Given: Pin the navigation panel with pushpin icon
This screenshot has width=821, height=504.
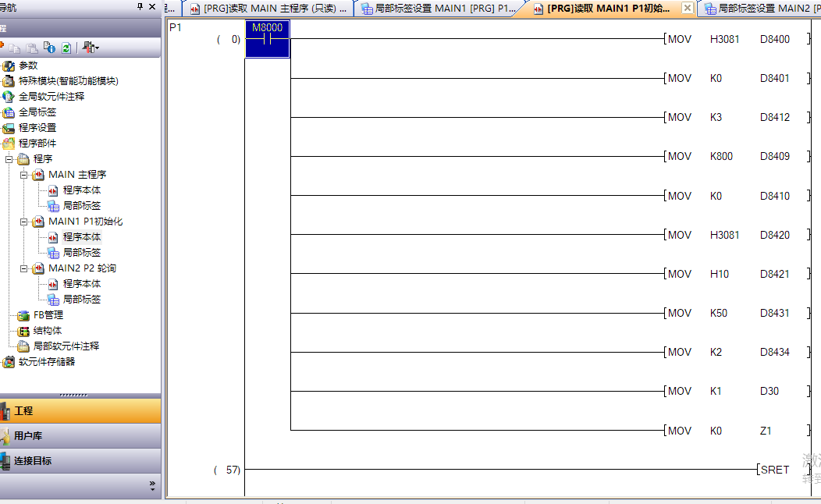Looking at the screenshot, I should coord(140,7).
